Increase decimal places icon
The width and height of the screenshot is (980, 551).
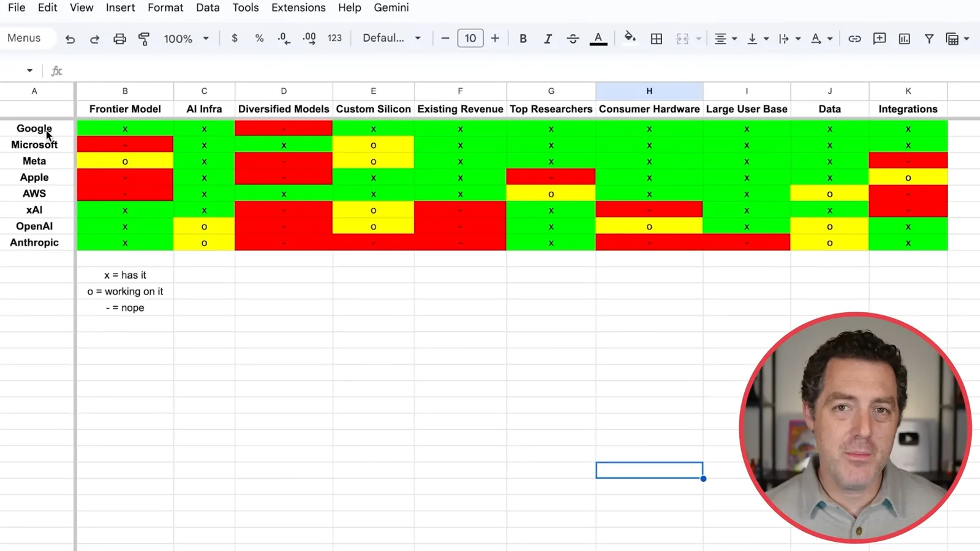coord(309,38)
